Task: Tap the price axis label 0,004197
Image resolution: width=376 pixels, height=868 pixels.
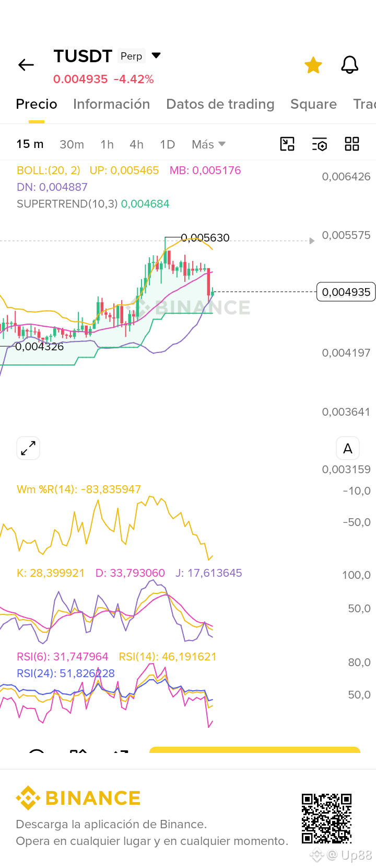Action: 346,353
